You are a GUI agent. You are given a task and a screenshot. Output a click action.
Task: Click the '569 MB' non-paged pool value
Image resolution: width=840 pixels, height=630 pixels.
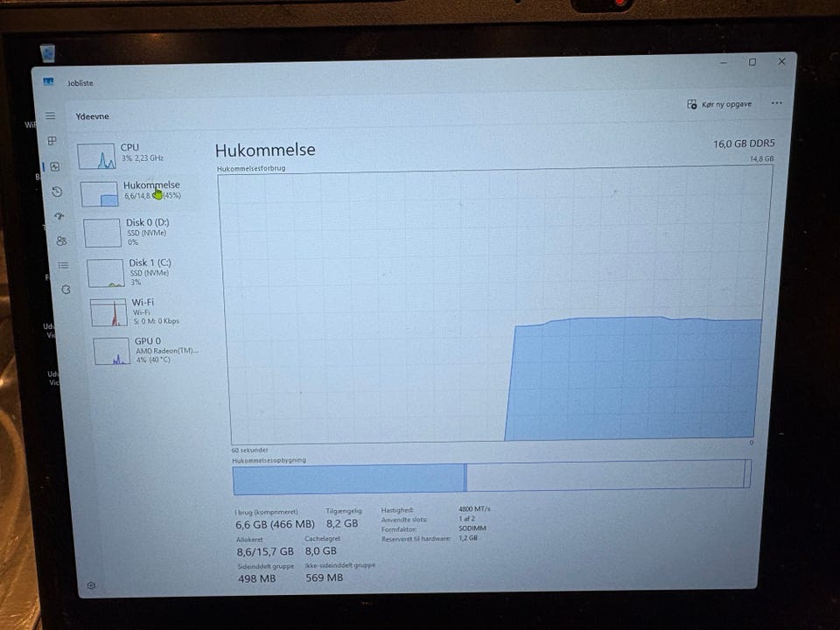[x=324, y=577]
